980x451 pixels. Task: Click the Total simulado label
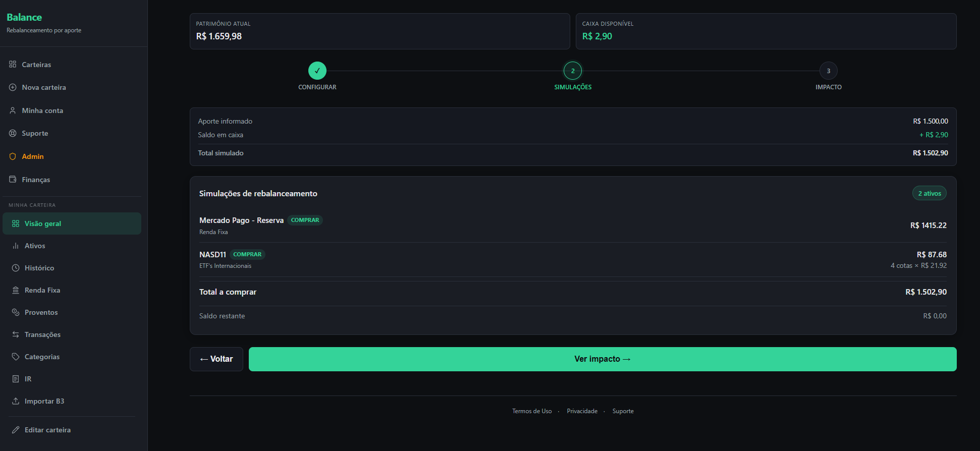tap(221, 153)
